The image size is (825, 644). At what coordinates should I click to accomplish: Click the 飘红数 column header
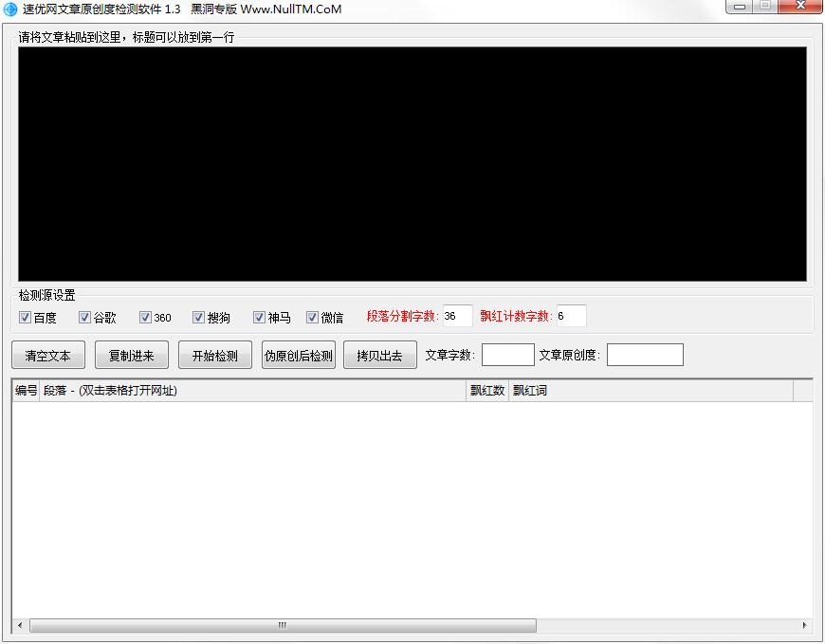point(486,390)
